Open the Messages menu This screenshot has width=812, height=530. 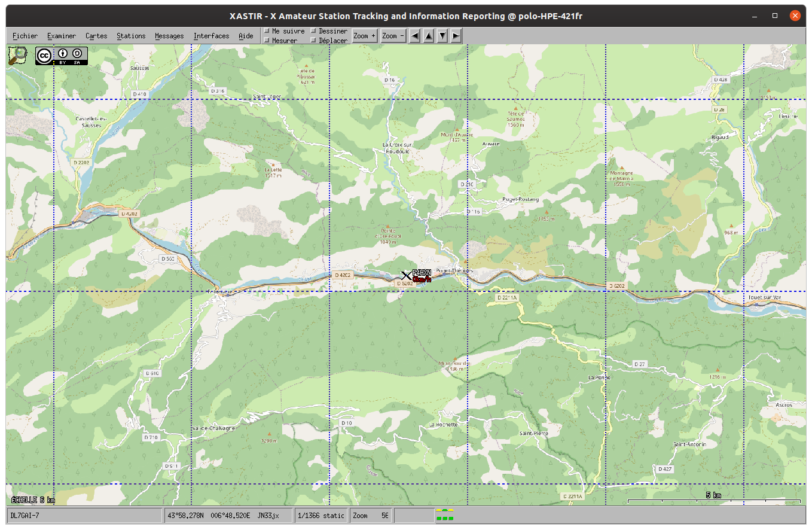(169, 36)
